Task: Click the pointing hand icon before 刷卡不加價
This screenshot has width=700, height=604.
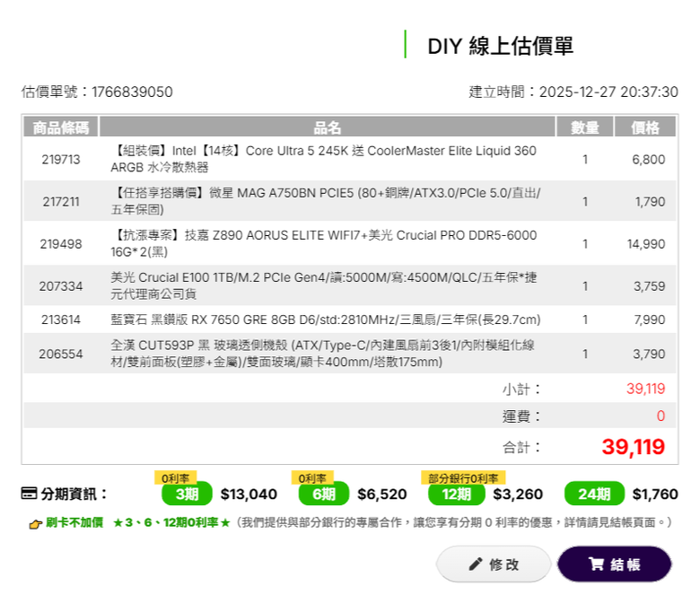Action: pyautogui.click(x=36, y=523)
